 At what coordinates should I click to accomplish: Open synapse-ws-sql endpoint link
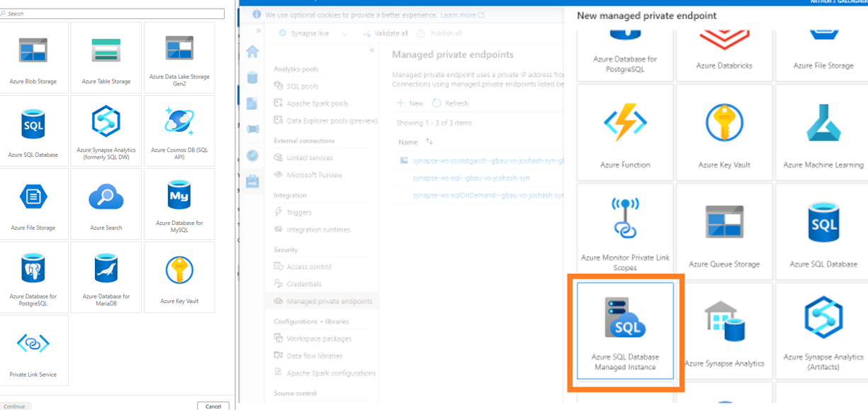pos(471,178)
